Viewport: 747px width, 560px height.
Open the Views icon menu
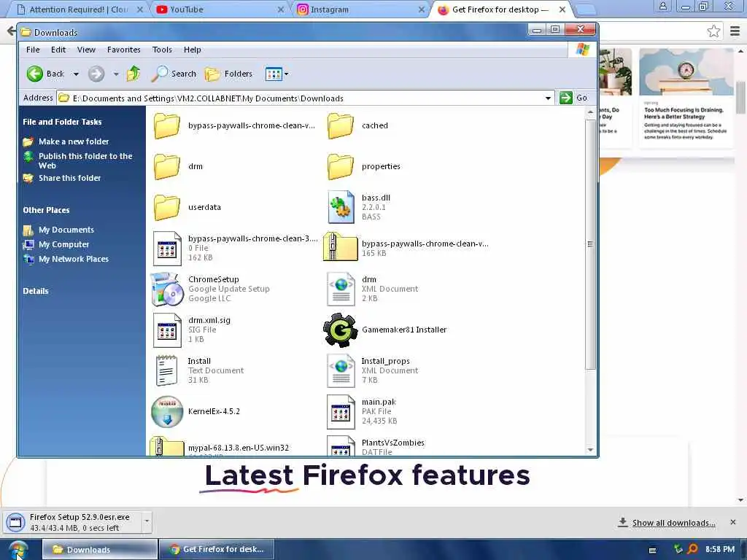coord(276,74)
